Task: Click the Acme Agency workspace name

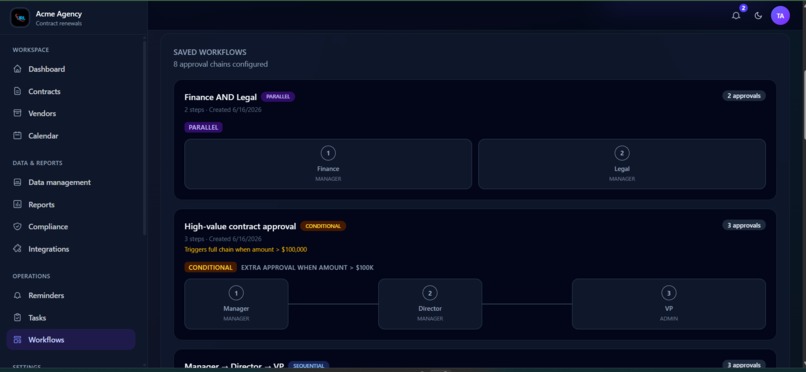Action: coord(59,14)
